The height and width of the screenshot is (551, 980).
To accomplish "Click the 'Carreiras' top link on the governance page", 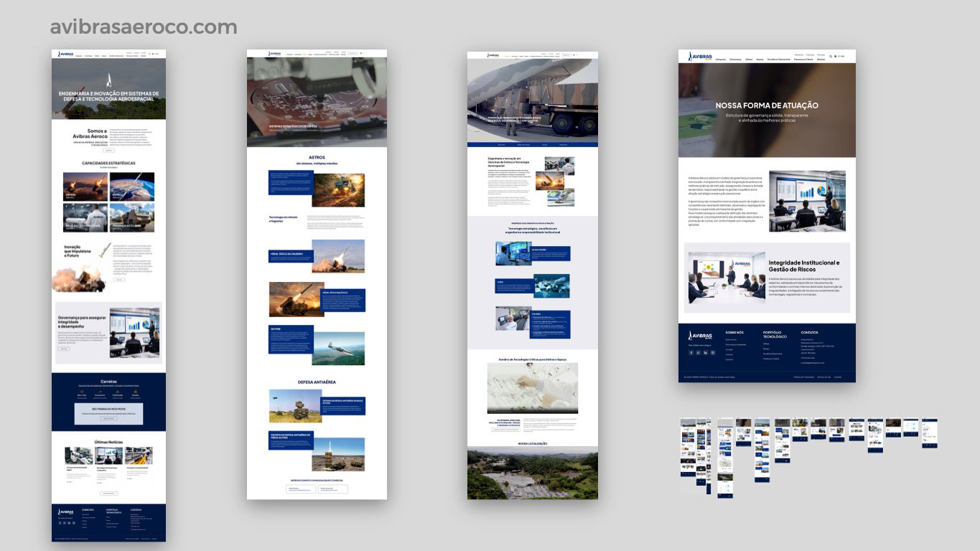I will point(810,55).
